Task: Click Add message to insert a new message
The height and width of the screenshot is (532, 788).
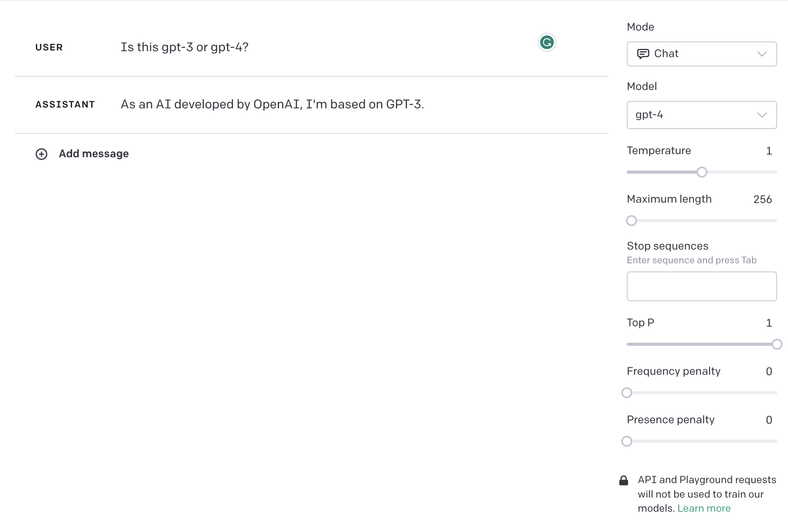Action: [94, 153]
